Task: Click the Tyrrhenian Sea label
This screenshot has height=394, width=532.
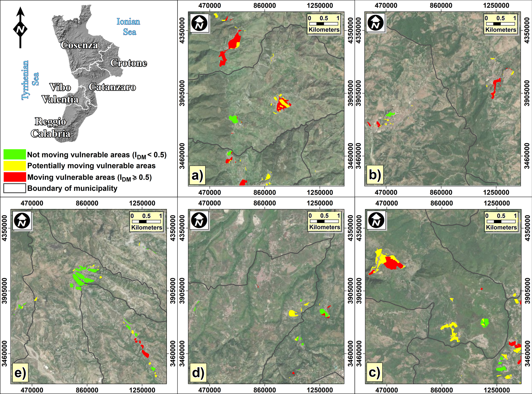Action: click(x=30, y=80)
